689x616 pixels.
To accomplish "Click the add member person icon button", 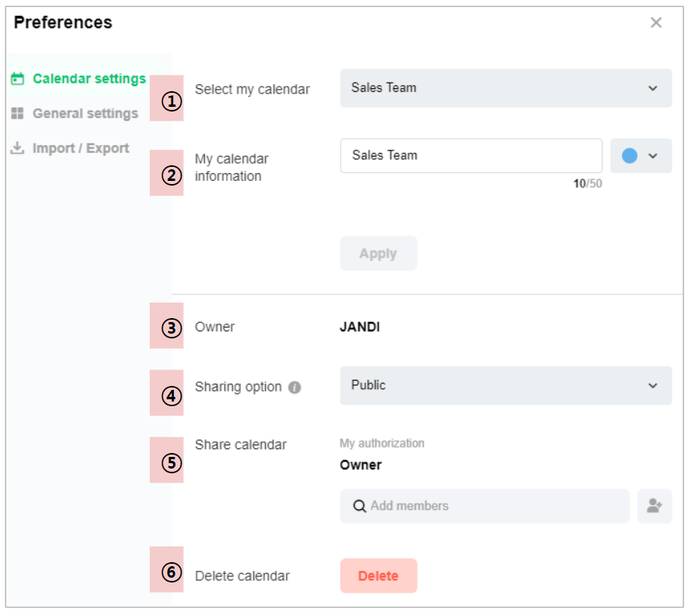I will click(x=654, y=506).
